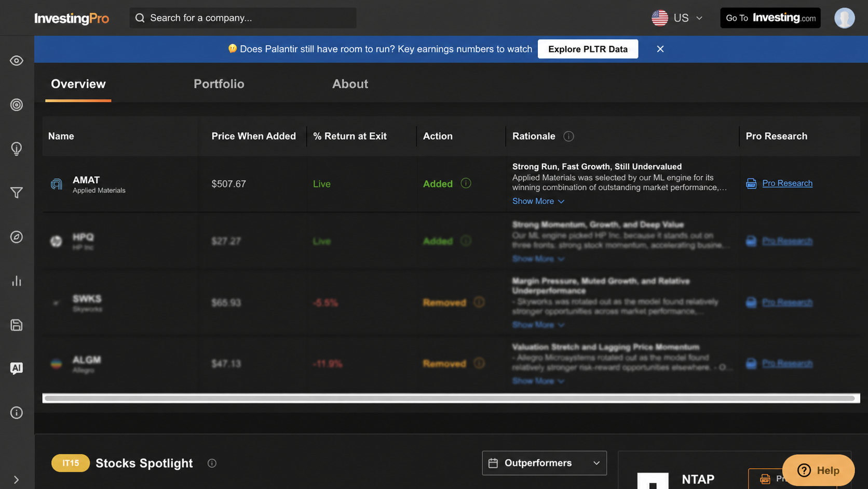The height and width of the screenshot is (489, 868).
Task: Expand Show More for ALGM rationale
Action: pyautogui.click(x=538, y=381)
